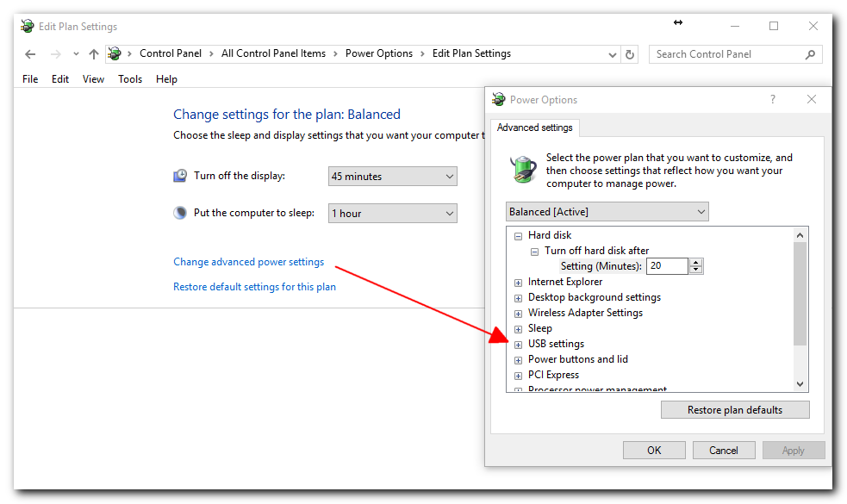Click the Edit Plan Settings breadcrumb
The height and width of the screenshot is (504, 847).
coord(471,53)
